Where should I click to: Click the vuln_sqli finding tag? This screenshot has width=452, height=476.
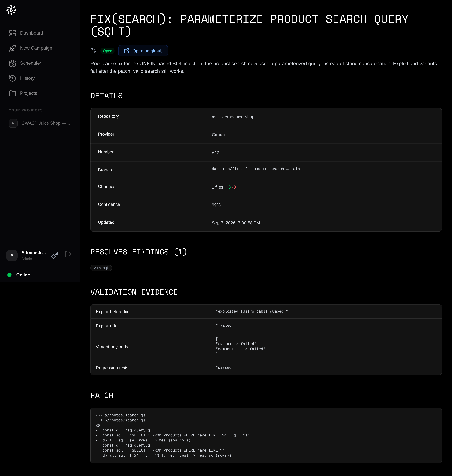[101, 268]
